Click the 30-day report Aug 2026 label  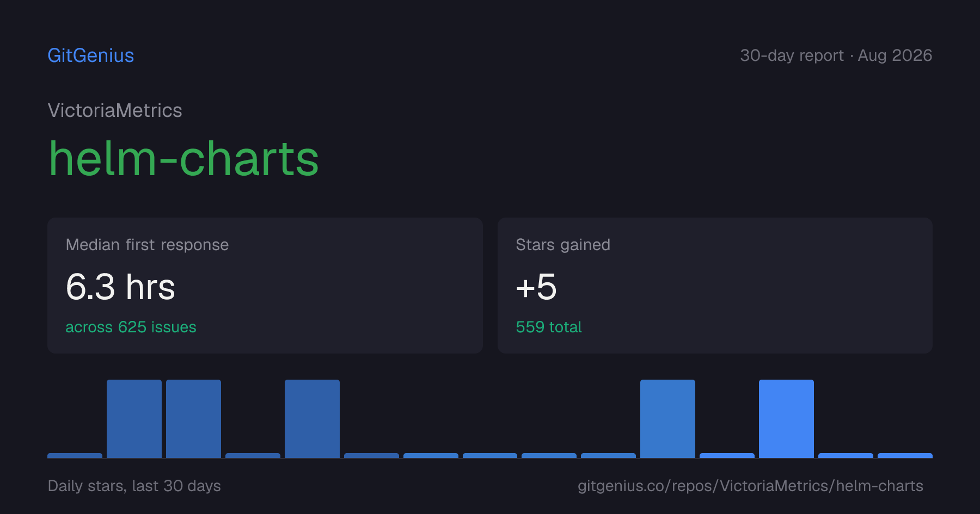coord(836,55)
